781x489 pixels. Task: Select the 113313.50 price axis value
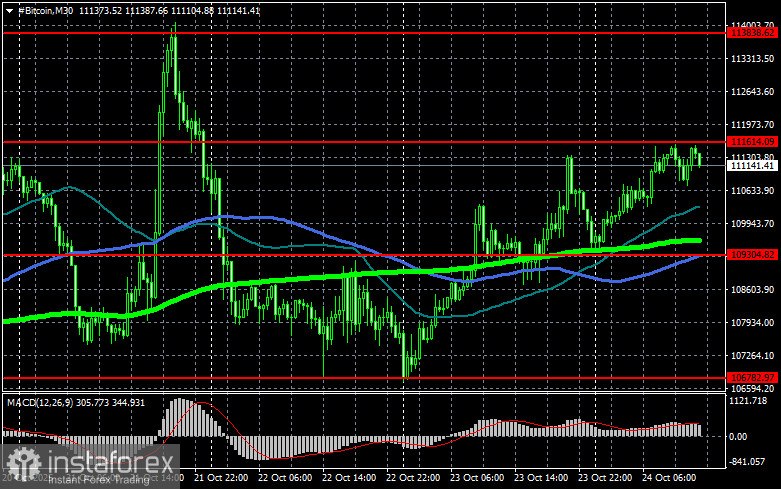pyautogui.click(x=752, y=59)
